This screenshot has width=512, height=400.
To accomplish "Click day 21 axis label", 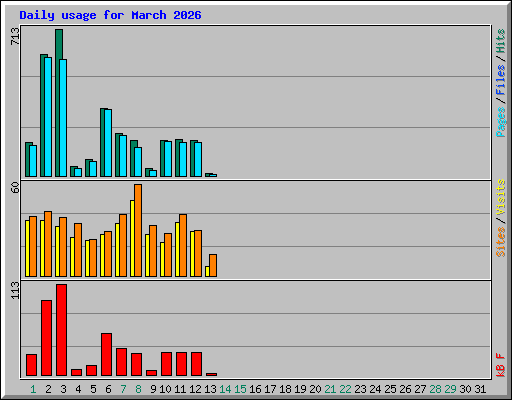I will 330,389.
